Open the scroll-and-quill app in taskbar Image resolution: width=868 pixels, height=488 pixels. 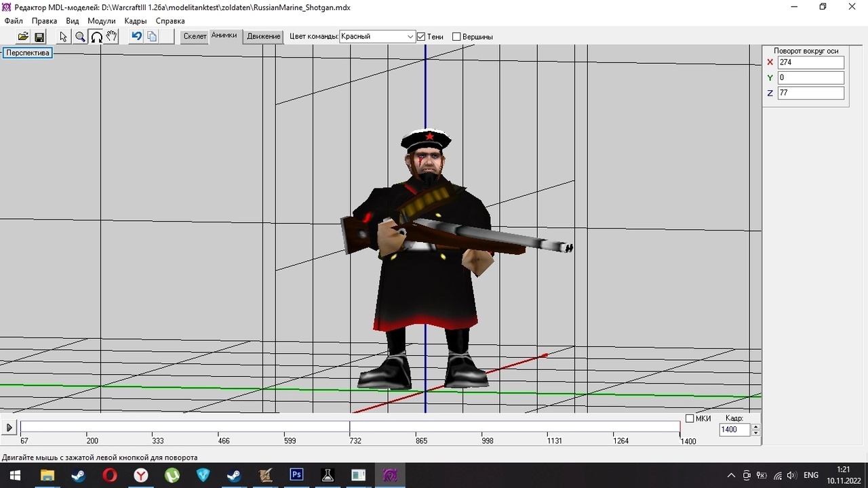coord(265,475)
